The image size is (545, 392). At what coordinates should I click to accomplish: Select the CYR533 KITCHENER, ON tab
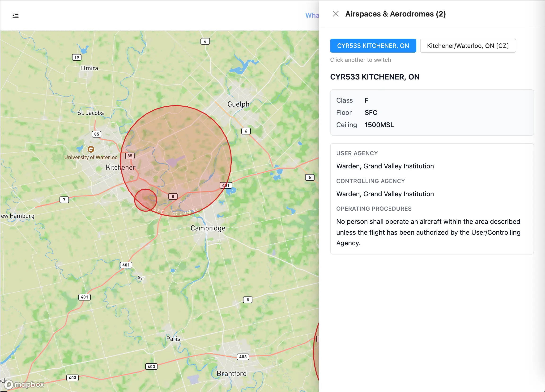[x=373, y=46]
